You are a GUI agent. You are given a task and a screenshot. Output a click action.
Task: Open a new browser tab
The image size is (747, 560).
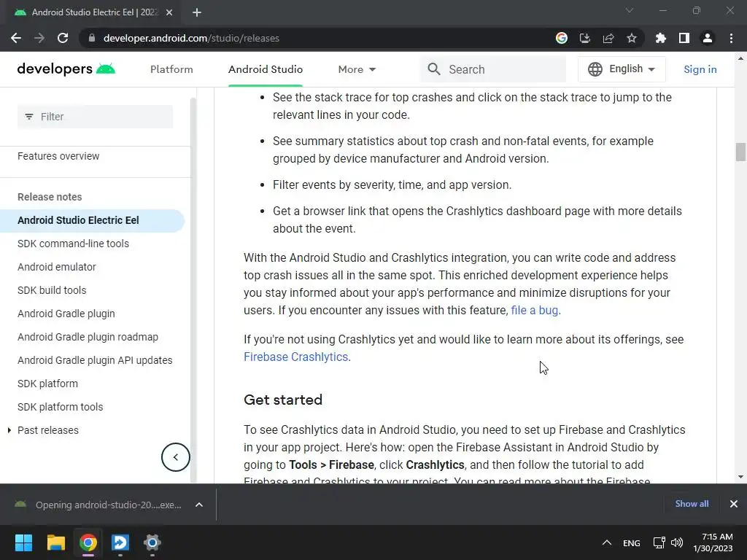(x=197, y=12)
